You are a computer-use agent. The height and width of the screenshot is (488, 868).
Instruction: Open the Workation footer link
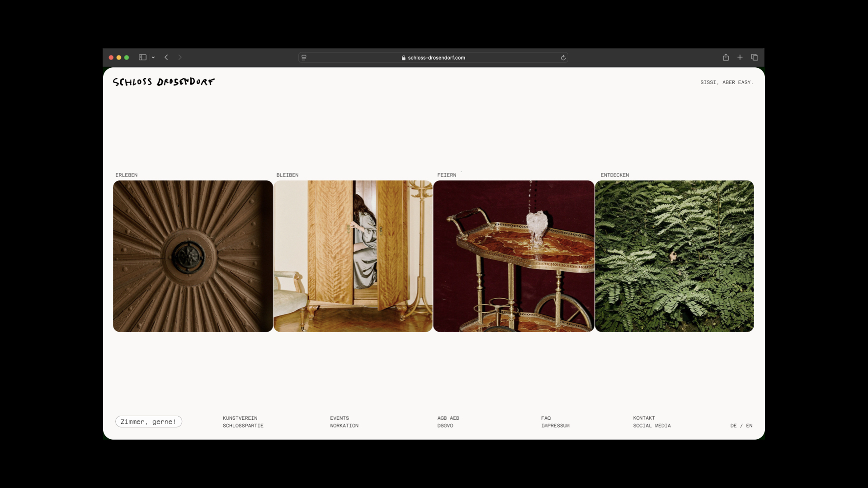344,426
